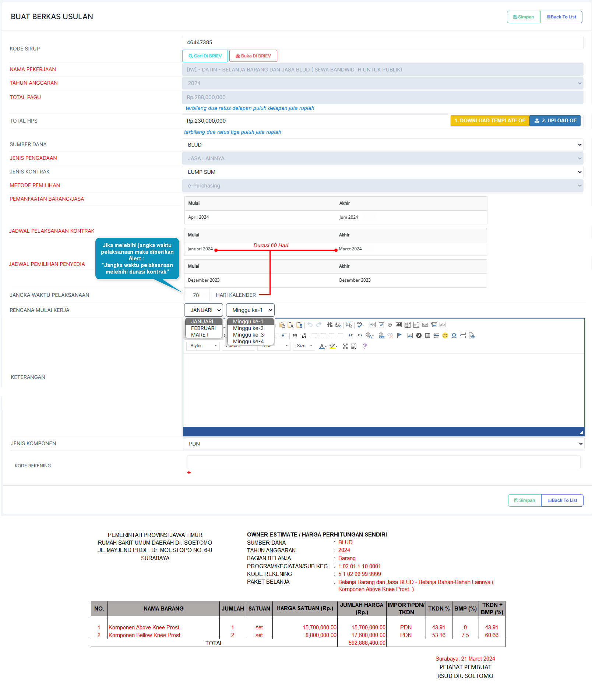Click the red plus under Kode Rekening

tap(189, 472)
